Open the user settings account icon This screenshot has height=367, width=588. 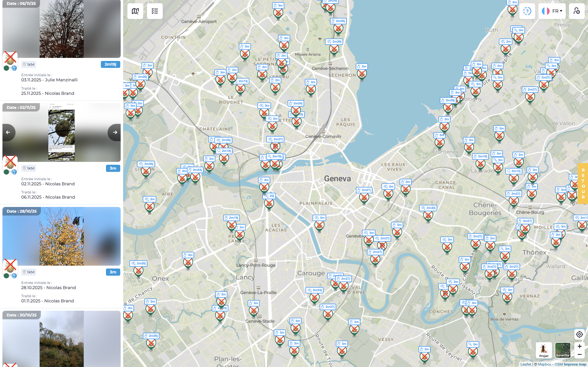click(577, 11)
